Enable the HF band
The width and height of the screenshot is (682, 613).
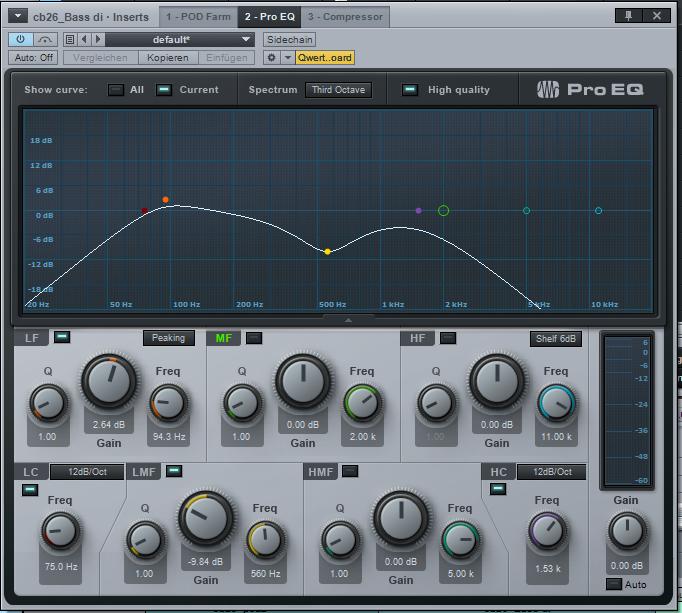click(448, 338)
